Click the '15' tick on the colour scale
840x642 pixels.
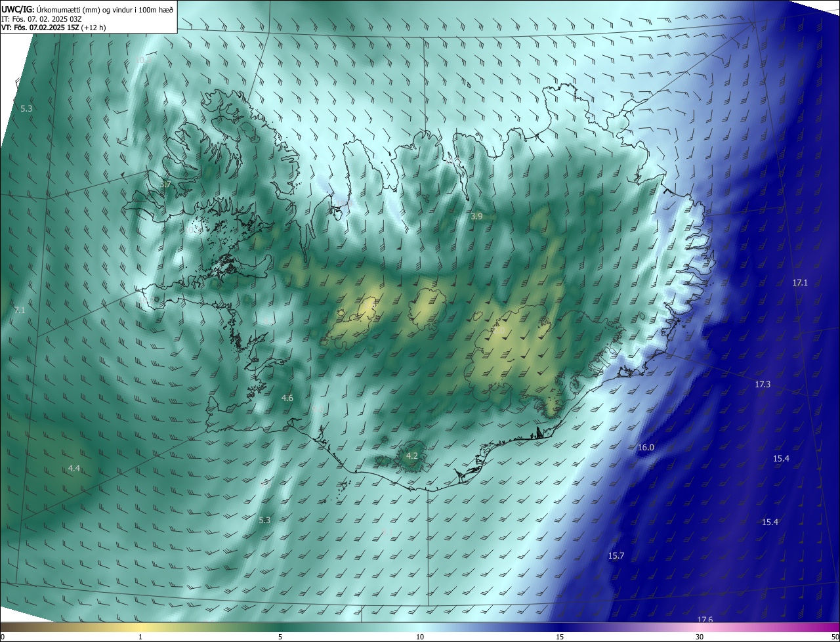[x=560, y=637]
